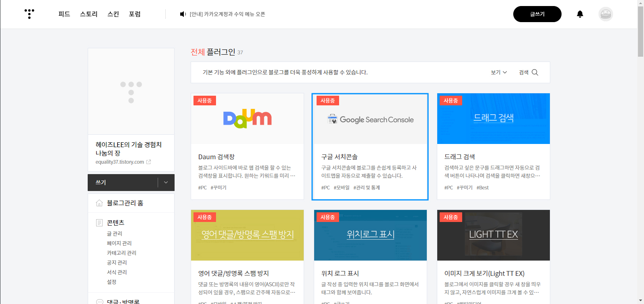The height and width of the screenshot is (304, 644).
Task: Click the #모바일 tag on 구글 서치콘솔
Action: 342,188
